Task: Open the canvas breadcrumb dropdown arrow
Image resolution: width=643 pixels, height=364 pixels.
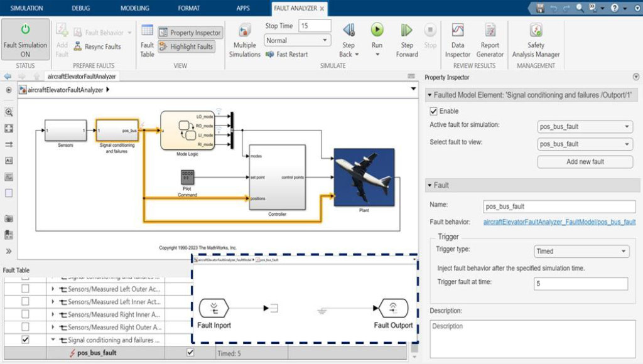Action: point(413,89)
